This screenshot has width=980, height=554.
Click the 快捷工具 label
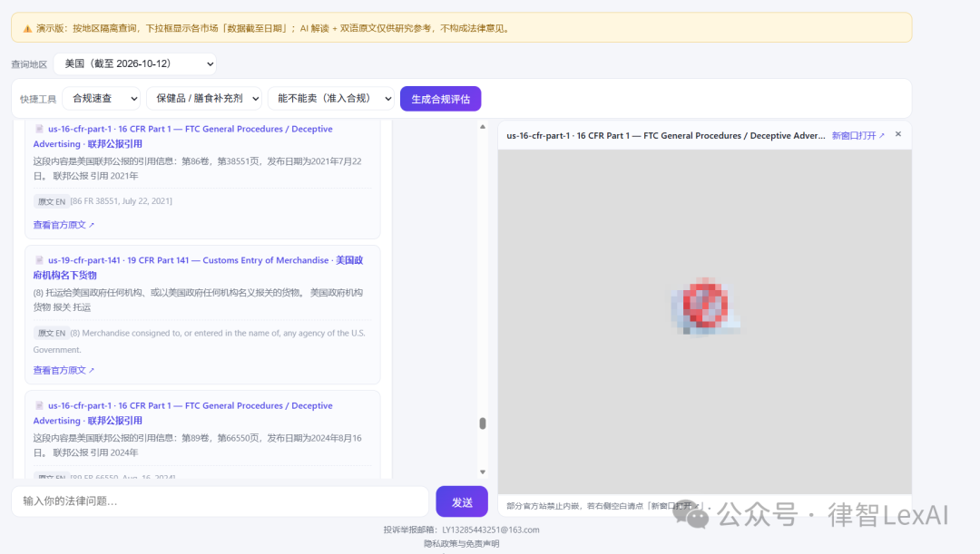click(38, 100)
